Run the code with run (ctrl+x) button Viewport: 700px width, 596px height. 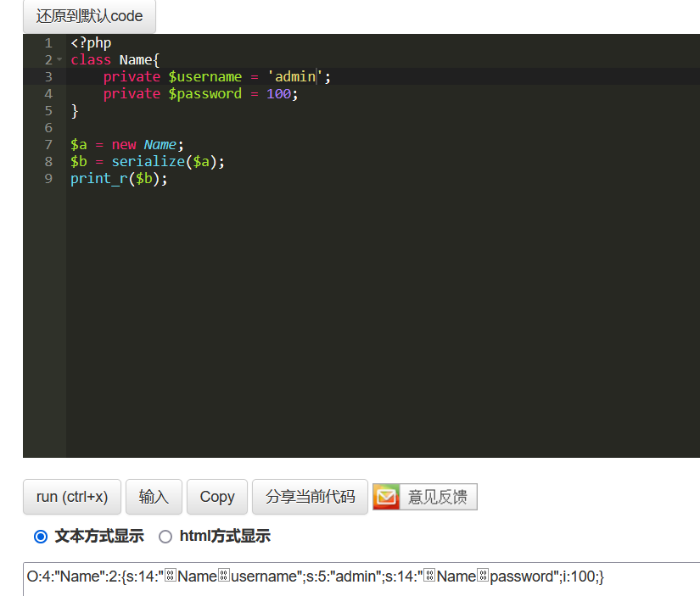pyautogui.click(x=72, y=497)
